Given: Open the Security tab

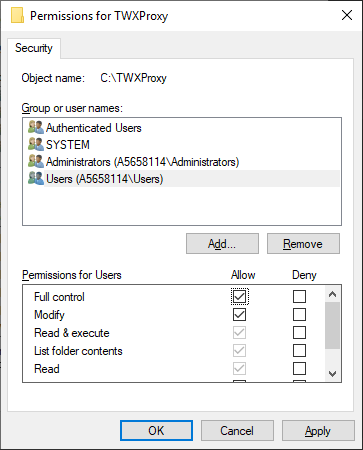Looking at the screenshot, I should click(x=34, y=48).
